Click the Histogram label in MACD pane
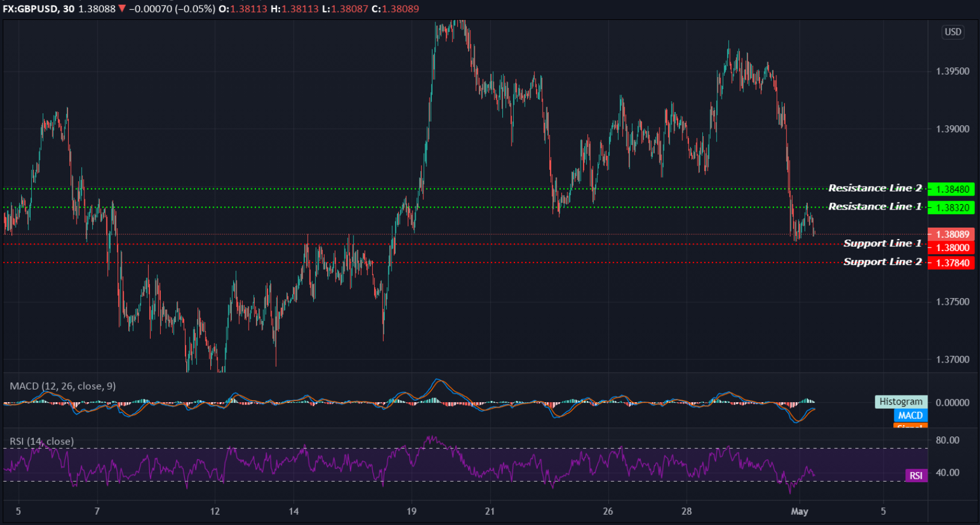 pos(900,402)
